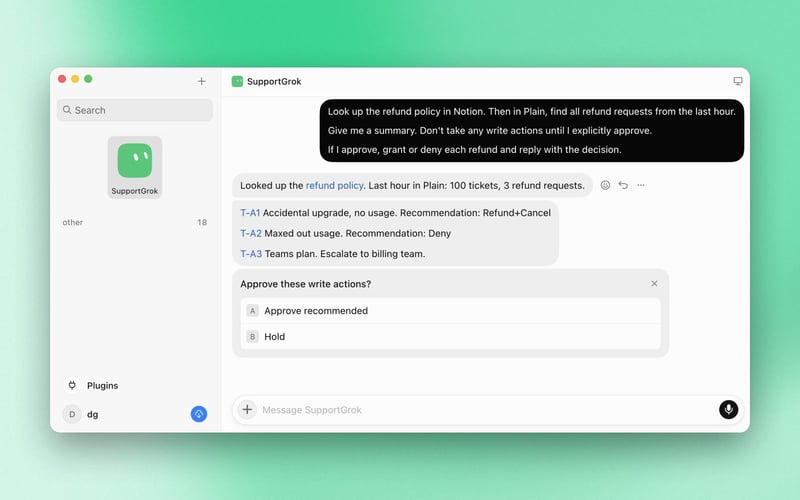Open ticket T-A2 link
This screenshot has height=500, width=800.
(251, 233)
